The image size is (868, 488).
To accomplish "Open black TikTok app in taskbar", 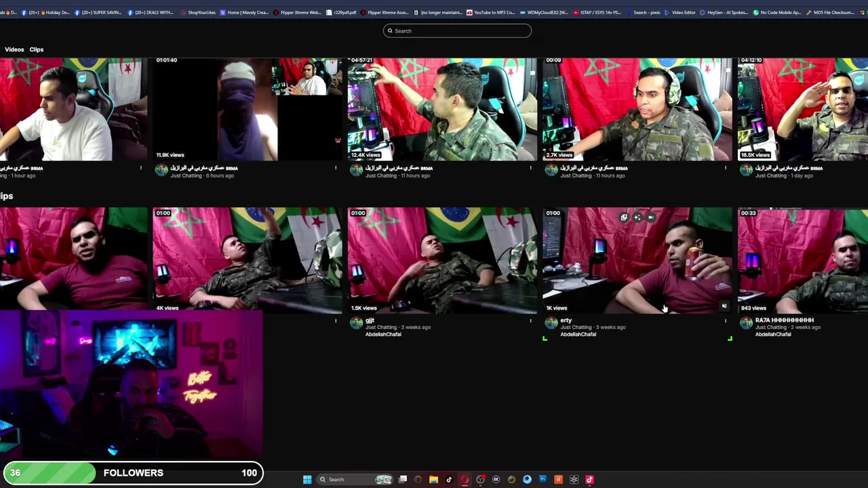I will coord(449,479).
